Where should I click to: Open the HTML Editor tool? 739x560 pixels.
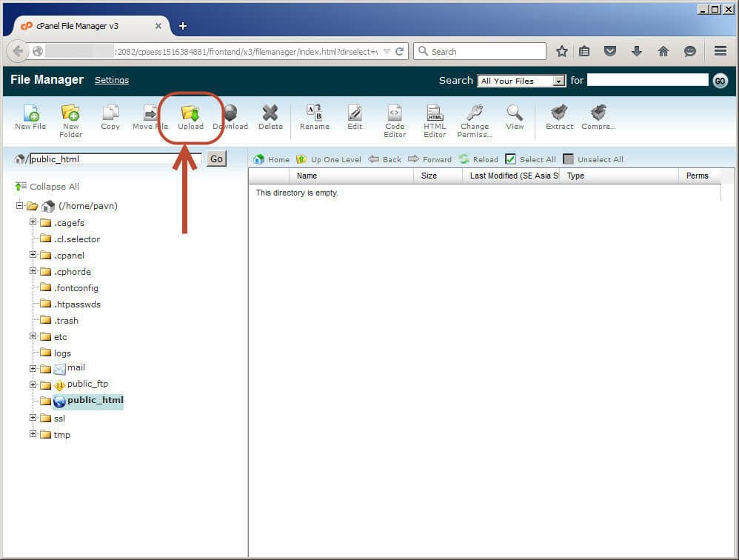coord(435,113)
